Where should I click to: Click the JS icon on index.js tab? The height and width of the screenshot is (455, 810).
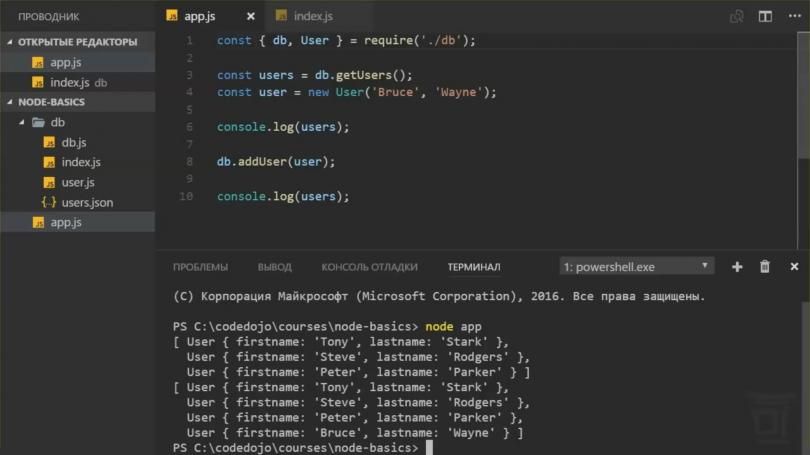point(281,16)
